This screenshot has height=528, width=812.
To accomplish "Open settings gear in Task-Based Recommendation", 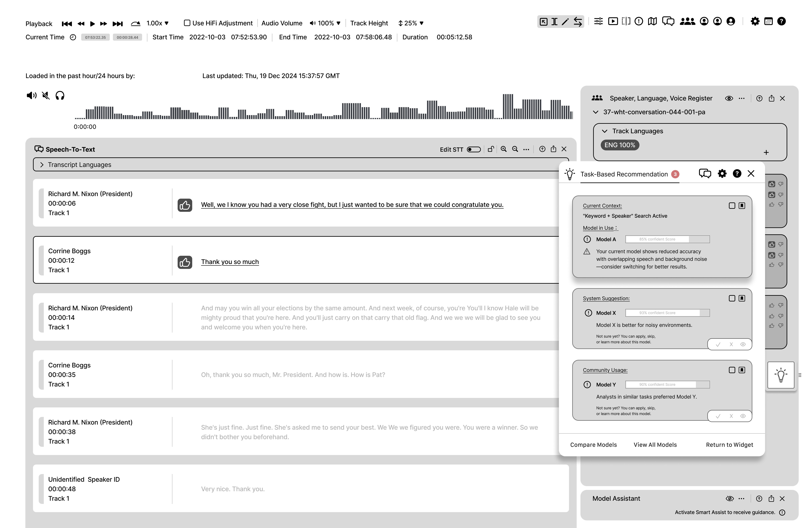I will coord(722,174).
